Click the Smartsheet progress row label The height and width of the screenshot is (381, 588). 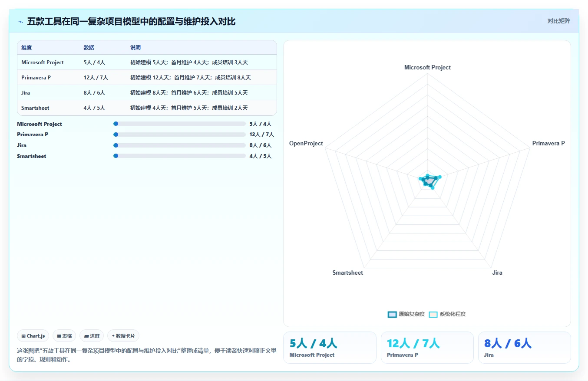(32, 156)
